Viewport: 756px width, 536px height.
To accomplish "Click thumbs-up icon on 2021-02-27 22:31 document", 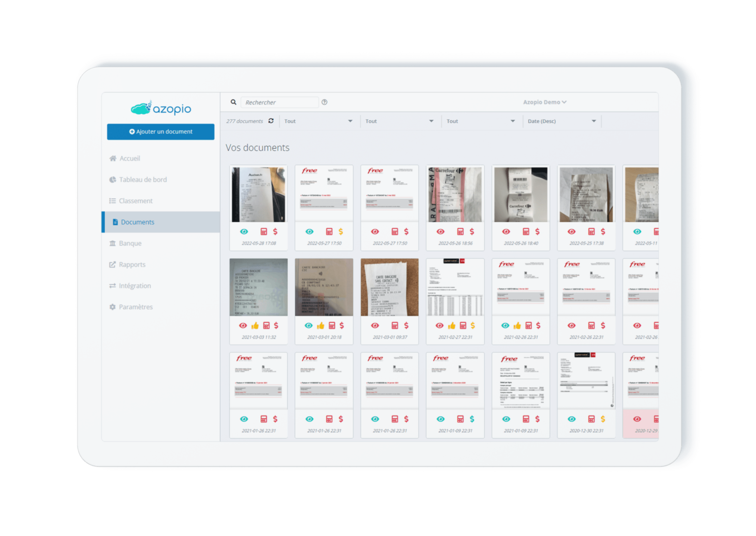I will [451, 326].
